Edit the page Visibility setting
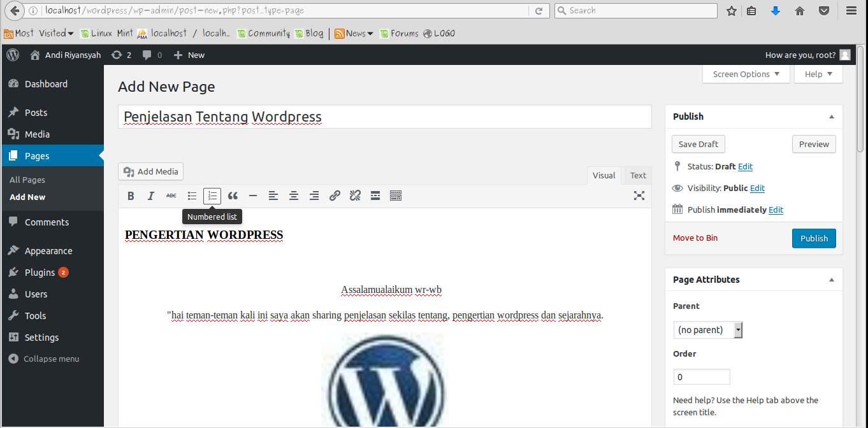 [x=757, y=188]
